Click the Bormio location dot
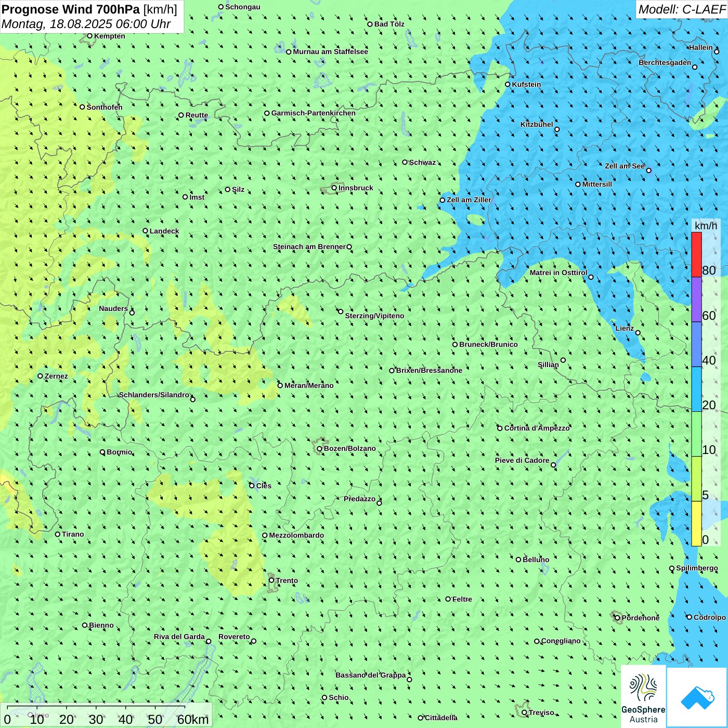Screen dimensions: 728x728 pos(102,452)
